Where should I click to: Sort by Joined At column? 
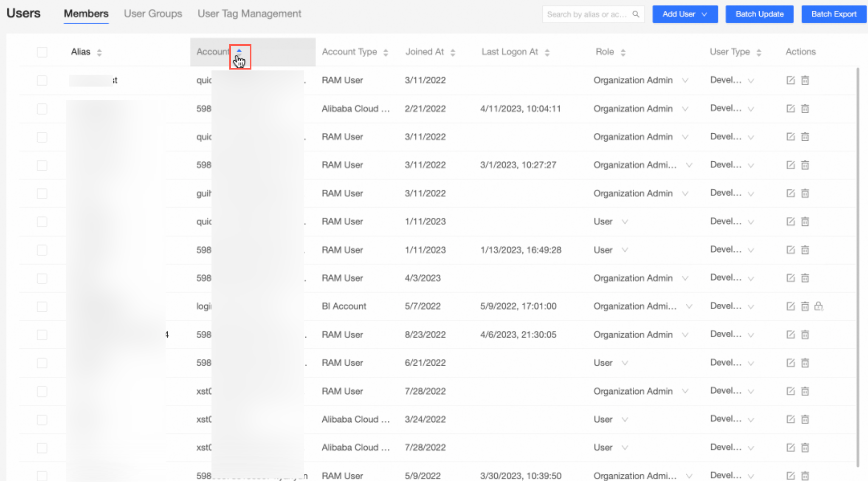(453, 53)
